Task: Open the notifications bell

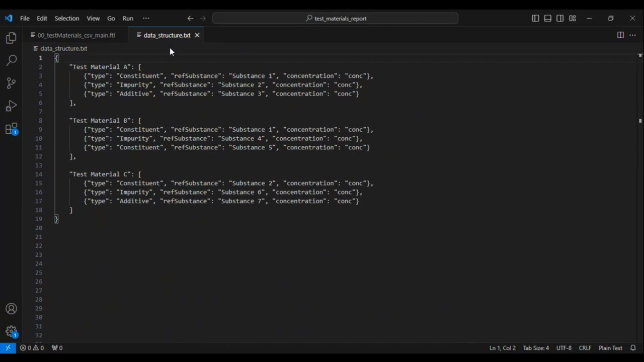Action: coord(633,348)
